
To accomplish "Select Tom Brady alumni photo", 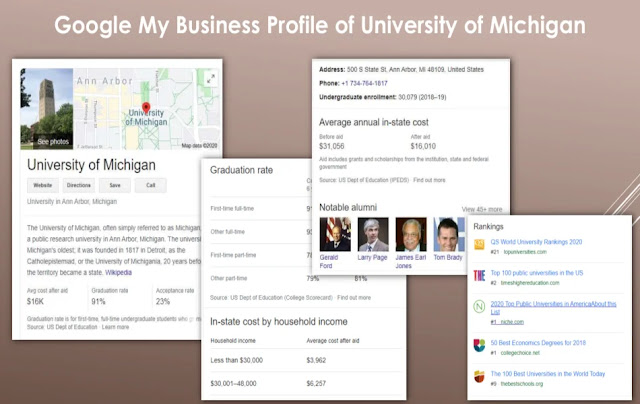I will tap(449, 234).
